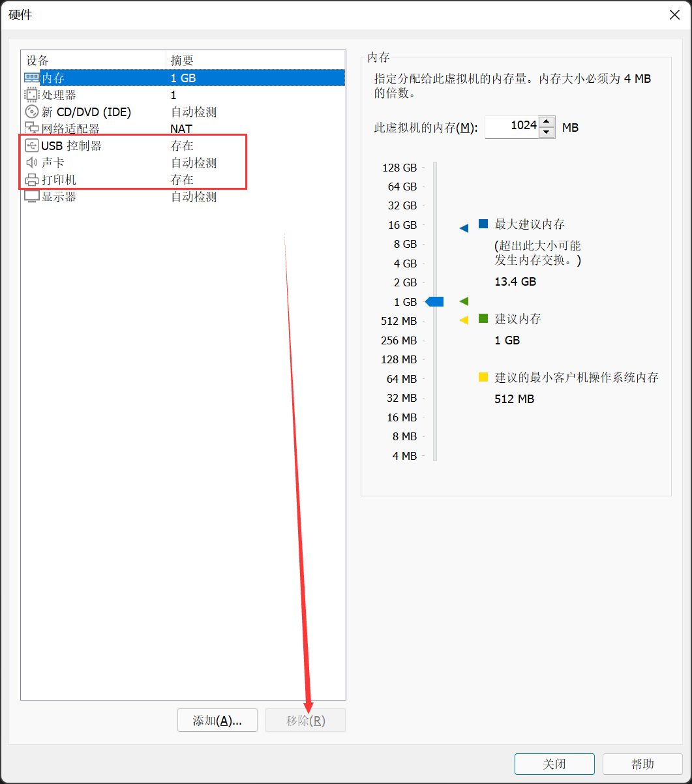Select the 显示器 row
This screenshot has height=784, width=692.
point(183,196)
